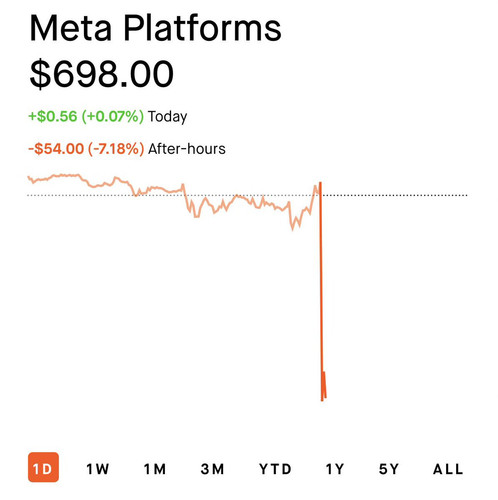The image size is (498, 500).
Task: Show the 3M price history
Action: [x=212, y=469]
